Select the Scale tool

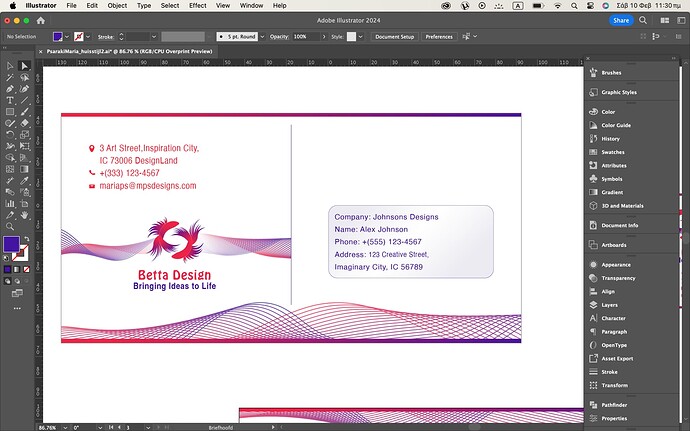pos(25,135)
